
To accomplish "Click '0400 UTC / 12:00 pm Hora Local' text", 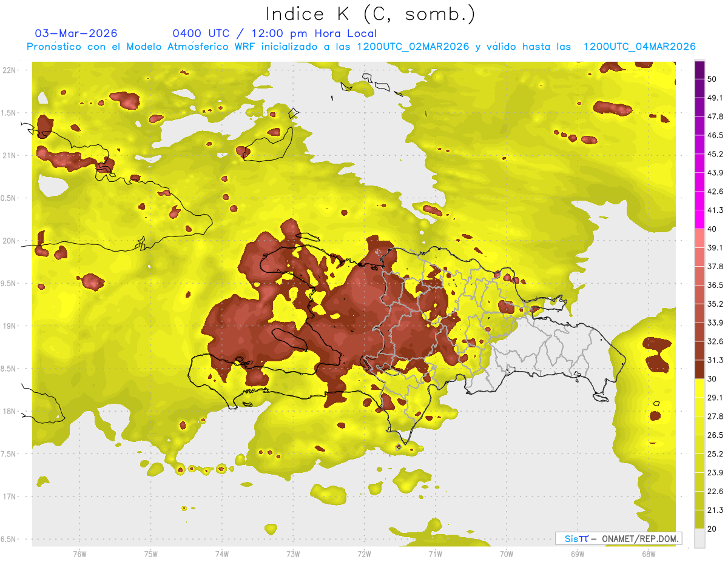I will 275,33.
